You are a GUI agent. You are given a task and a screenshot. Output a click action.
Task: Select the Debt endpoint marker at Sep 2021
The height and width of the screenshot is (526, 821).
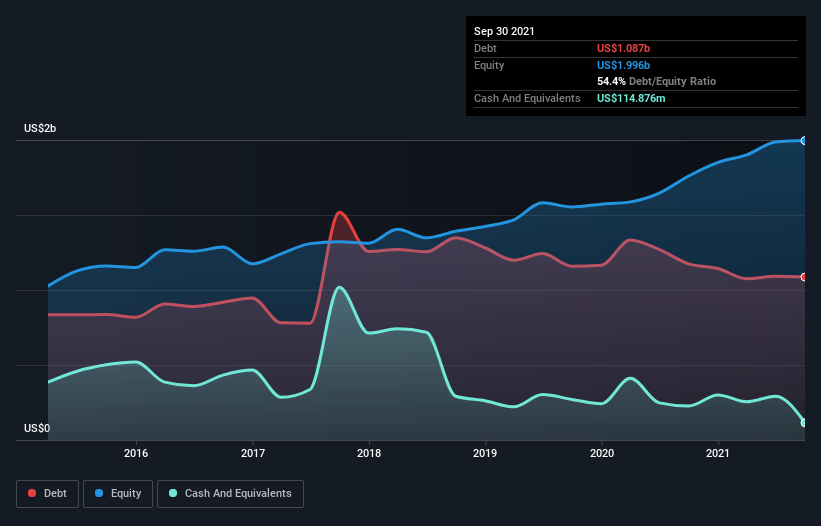point(804,277)
